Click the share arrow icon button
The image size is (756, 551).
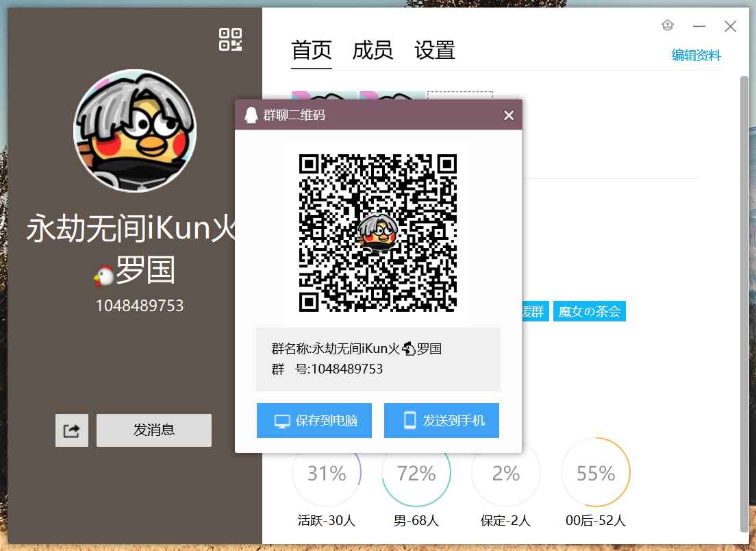tap(72, 430)
